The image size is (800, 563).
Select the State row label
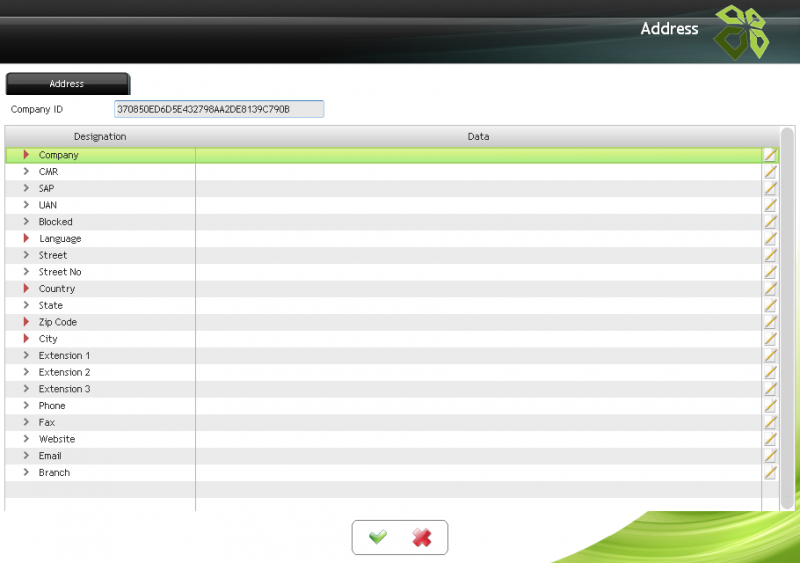[51, 306]
